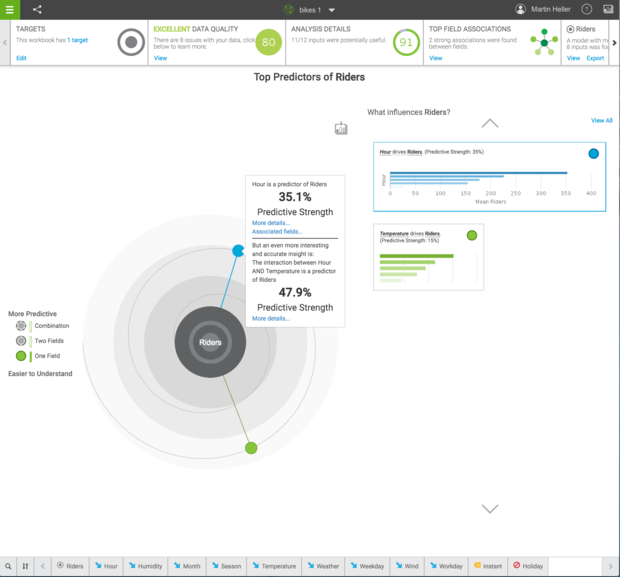This screenshot has height=577, width=620.
Task: Select the Weekday field tab
Action: tap(367, 566)
